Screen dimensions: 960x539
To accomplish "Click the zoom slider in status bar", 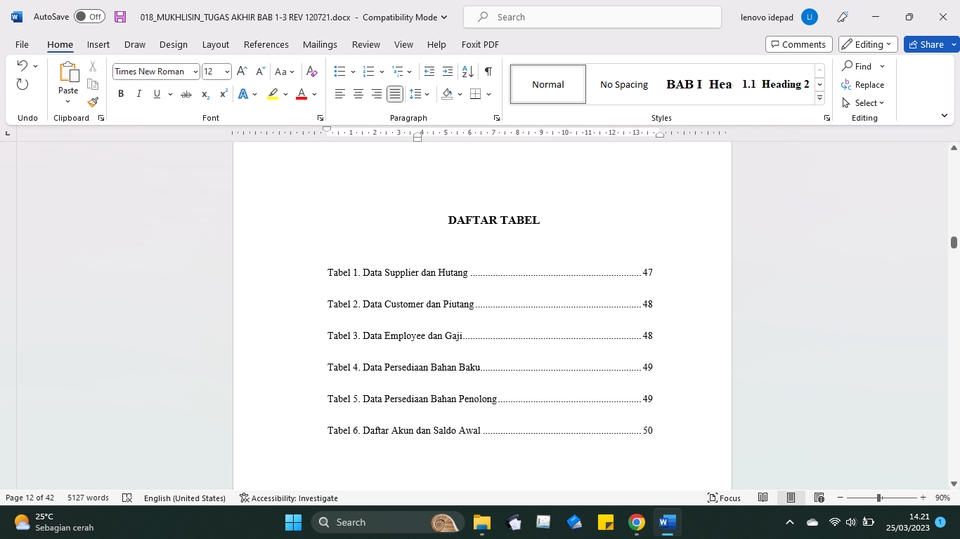I will [x=879, y=498].
